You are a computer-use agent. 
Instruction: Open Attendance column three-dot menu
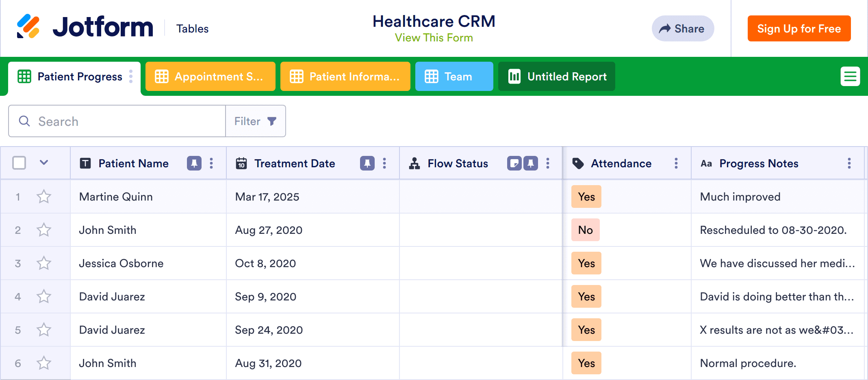click(676, 163)
